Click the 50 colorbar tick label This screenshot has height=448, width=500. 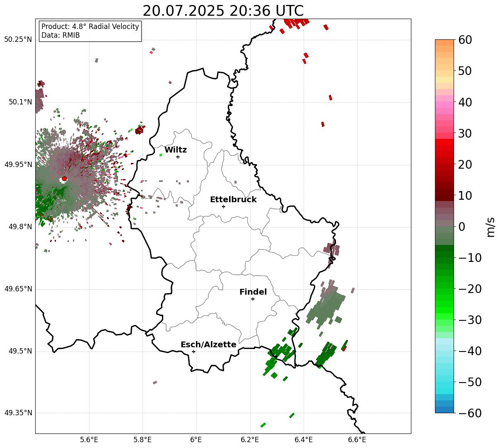coord(465,71)
